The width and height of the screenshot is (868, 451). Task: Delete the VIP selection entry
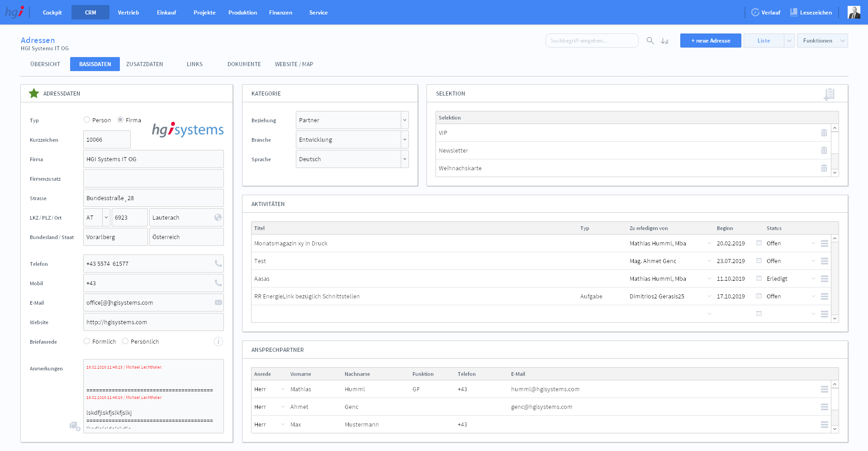[824, 133]
